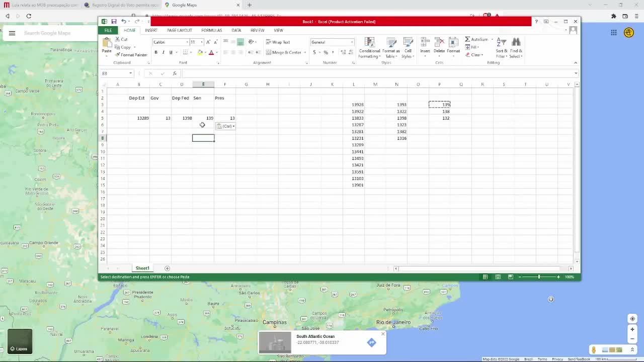Toggle Bold formatting in the Font group
Image resolution: width=644 pixels, height=362 pixels.
pyautogui.click(x=156, y=52)
